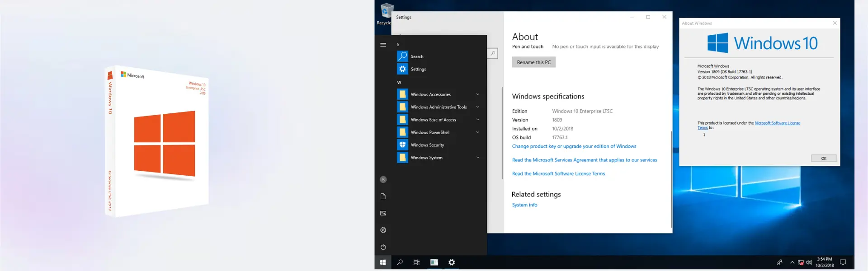
Task: Click the Settings gear taskbar icon
Action: (x=452, y=262)
